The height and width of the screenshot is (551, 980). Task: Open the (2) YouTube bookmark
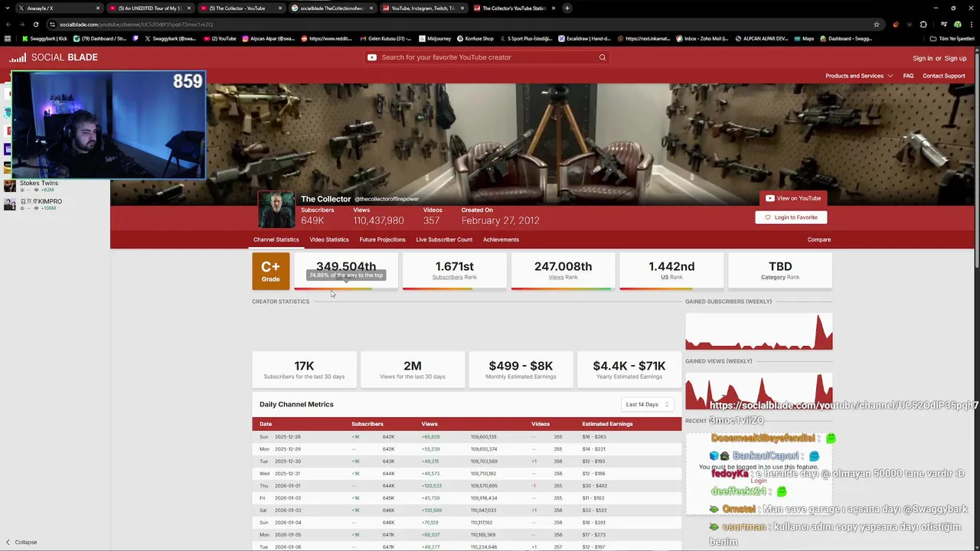[220, 38]
